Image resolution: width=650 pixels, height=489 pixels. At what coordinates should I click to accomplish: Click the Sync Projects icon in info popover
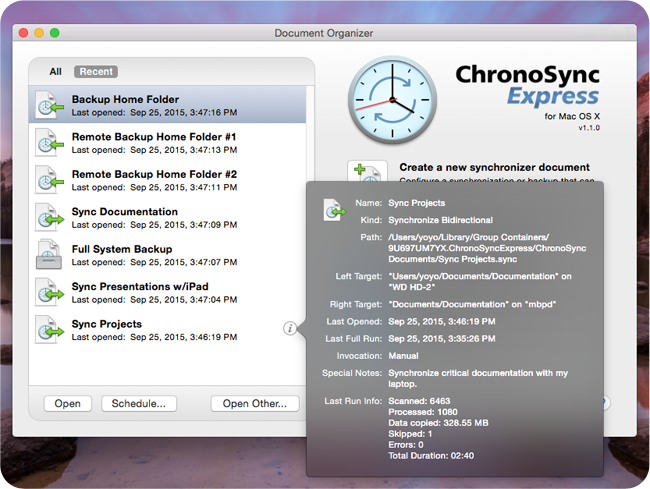tap(334, 210)
